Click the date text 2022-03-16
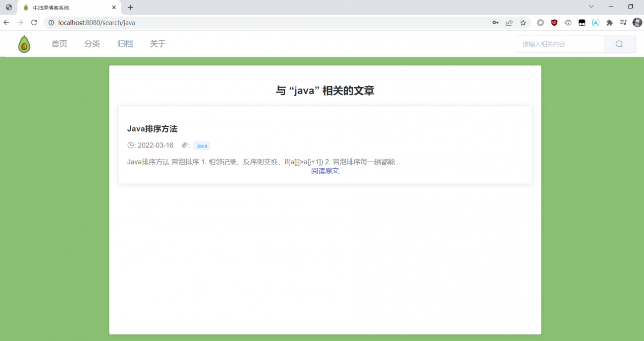Image resolution: width=644 pixels, height=341 pixels. tap(155, 146)
